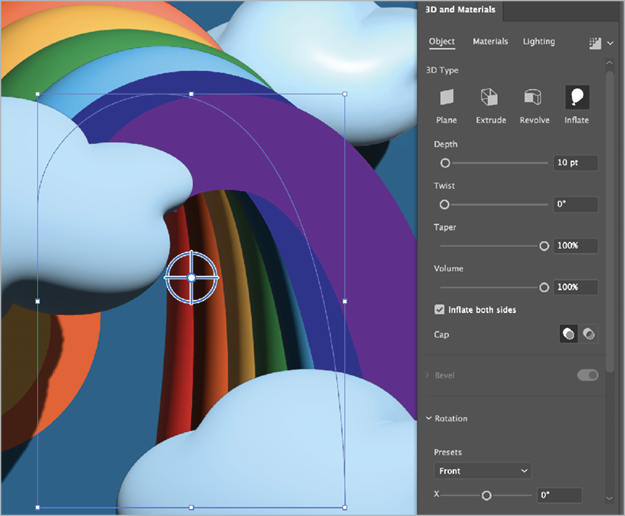Click the Twist value field 0°
This screenshot has height=516, width=625.
(576, 204)
